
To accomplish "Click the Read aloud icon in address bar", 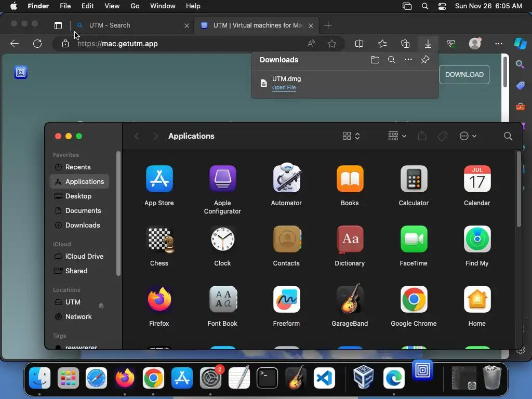I will tap(311, 44).
